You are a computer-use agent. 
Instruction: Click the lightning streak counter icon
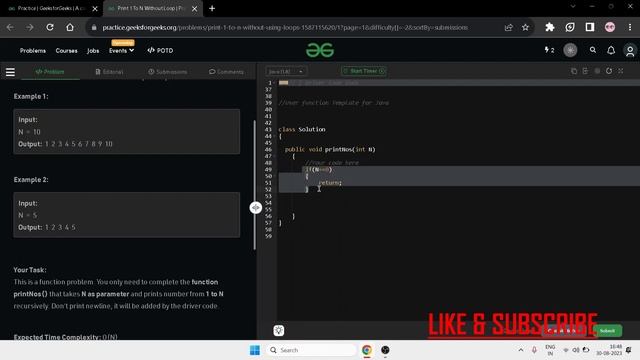point(549,50)
